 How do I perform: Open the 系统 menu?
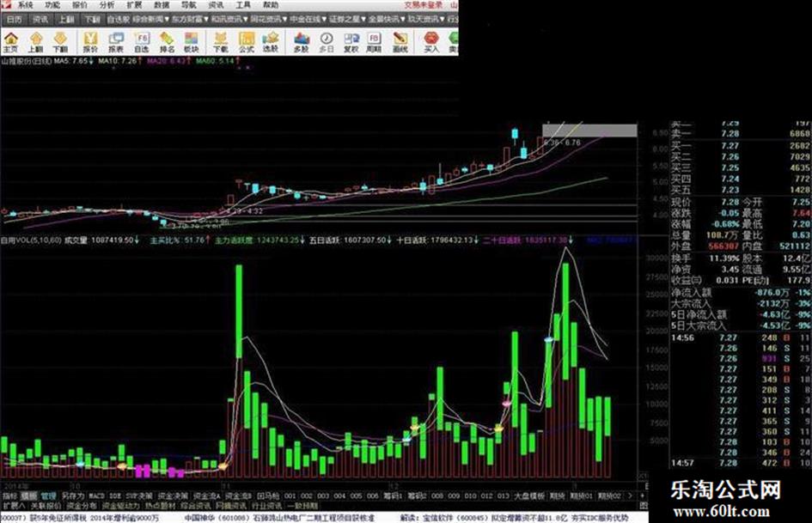click(x=25, y=4)
